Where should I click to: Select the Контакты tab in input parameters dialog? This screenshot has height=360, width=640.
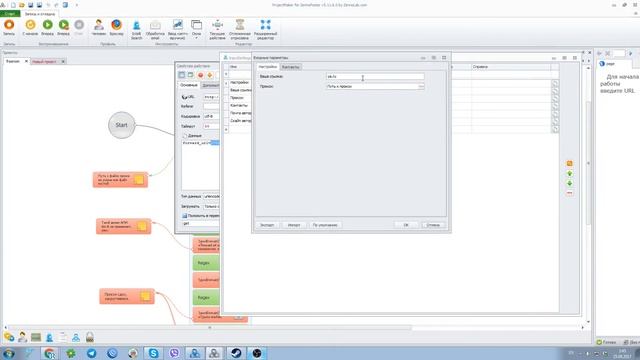[x=291, y=67]
